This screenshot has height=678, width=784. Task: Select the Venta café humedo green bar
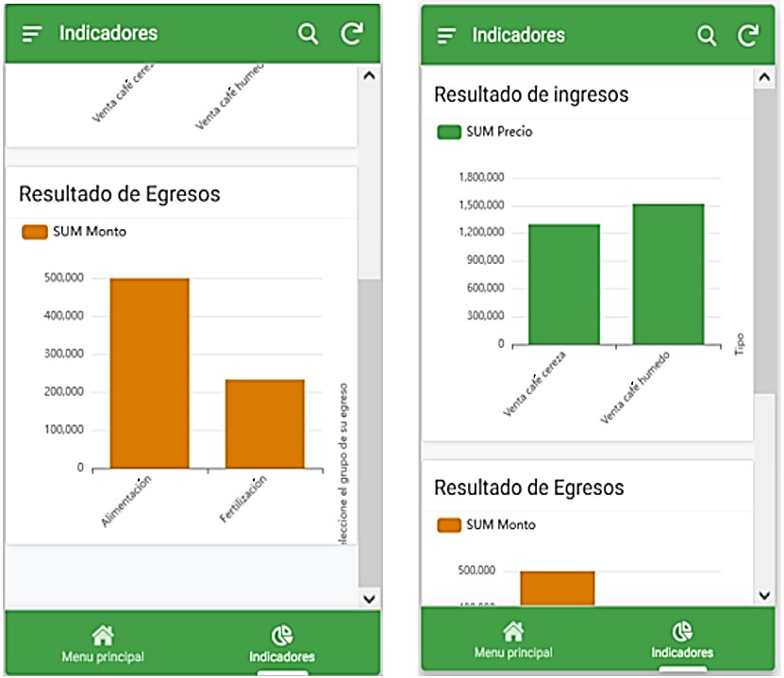(x=668, y=274)
